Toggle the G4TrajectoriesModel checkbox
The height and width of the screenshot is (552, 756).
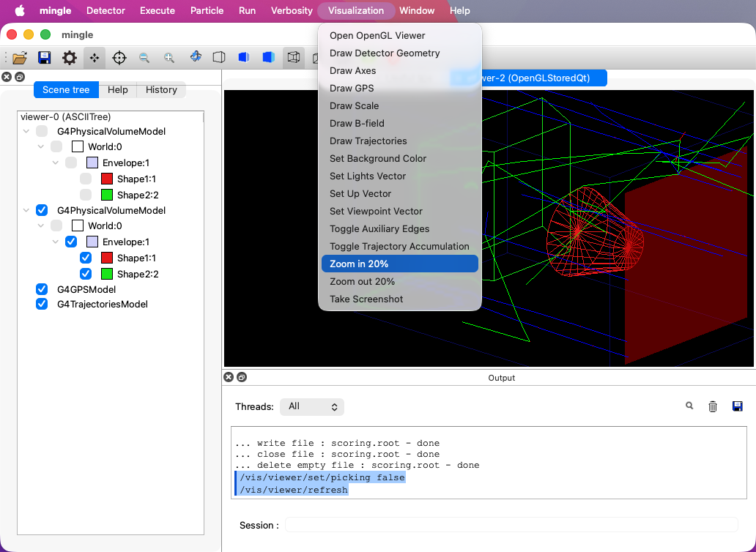(x=42, y=304)
